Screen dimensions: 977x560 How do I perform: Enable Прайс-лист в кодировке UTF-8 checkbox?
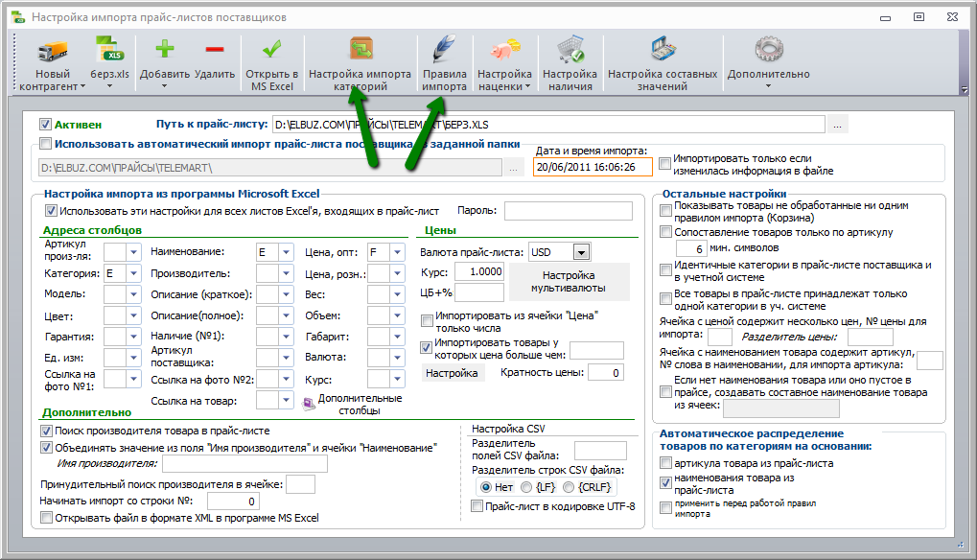477,506
